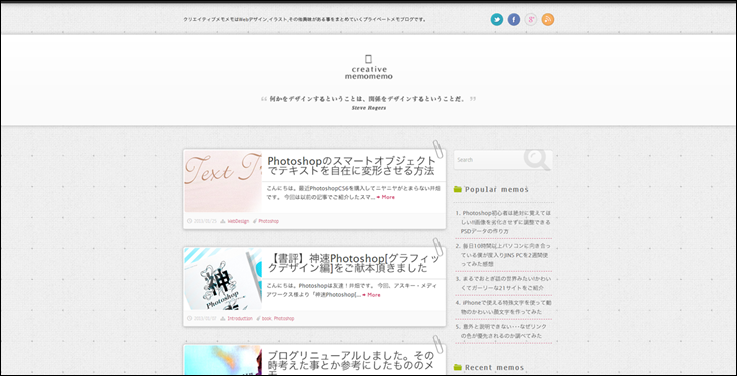Click the magnifier search icon
Viewport: 737px width, 376px height.
pos(537,159)
